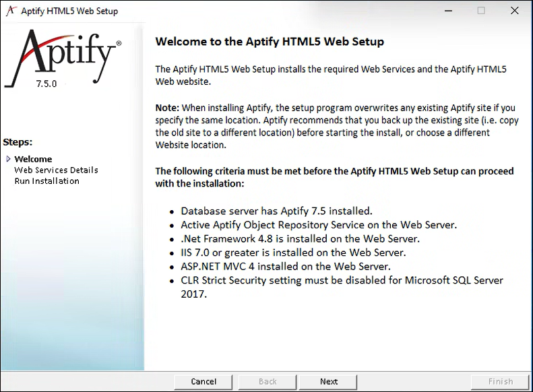
Task: Close the setup window
Action: tap(515, 11)
